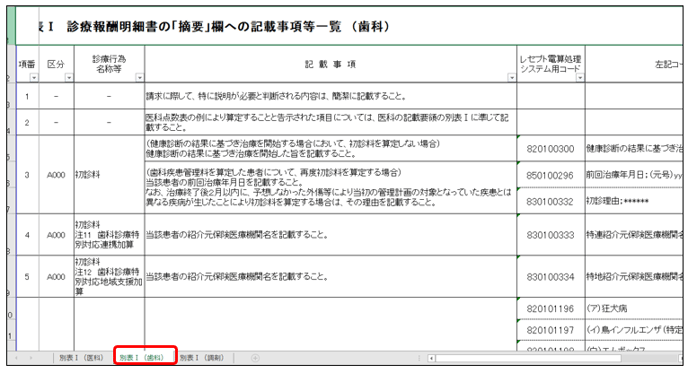
Task: Select the cell starting with 医科点数表の例により算定
Action: [330, 122]
